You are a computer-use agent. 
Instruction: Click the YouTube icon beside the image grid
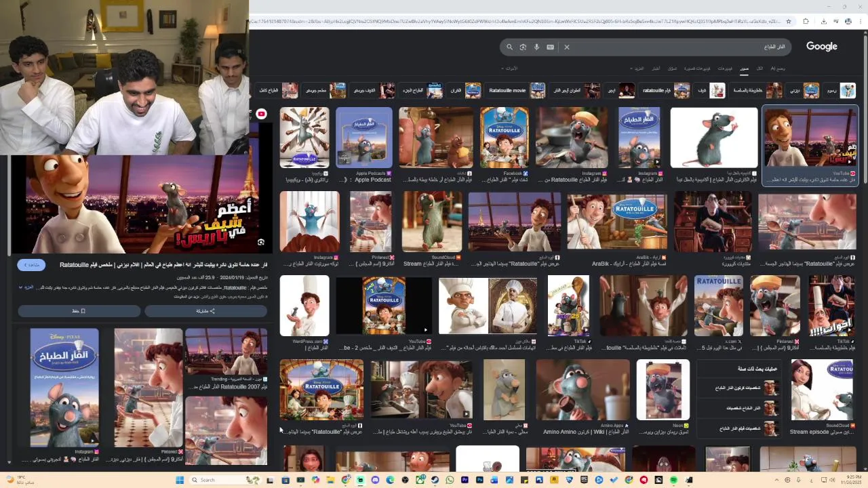click(x=261, y=114)
